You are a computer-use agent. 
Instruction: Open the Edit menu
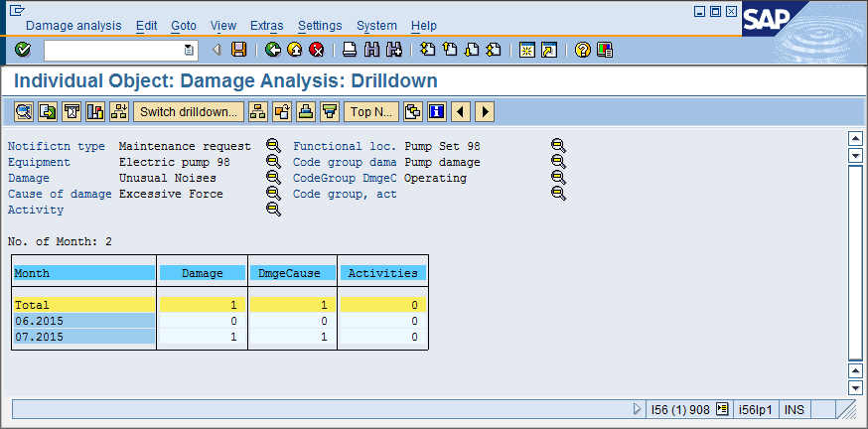point(147,26)
